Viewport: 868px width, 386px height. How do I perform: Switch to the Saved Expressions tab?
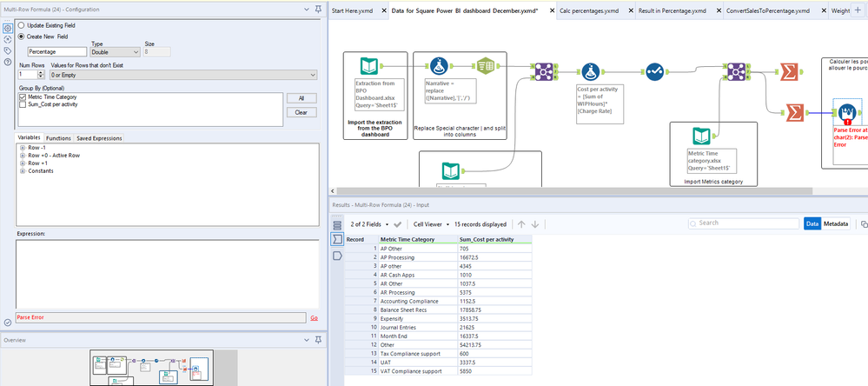pyautogui.click(x=99, y=138)
